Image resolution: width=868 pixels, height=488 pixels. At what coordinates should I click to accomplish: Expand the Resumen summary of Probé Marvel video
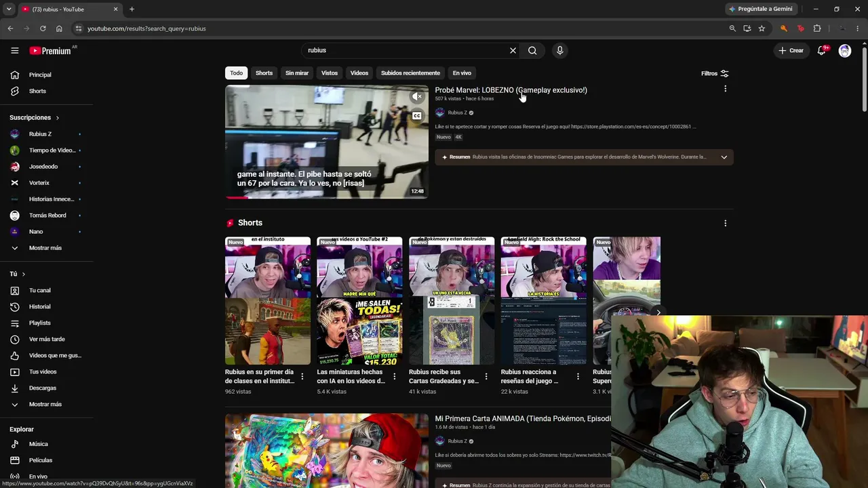point(724,157)
